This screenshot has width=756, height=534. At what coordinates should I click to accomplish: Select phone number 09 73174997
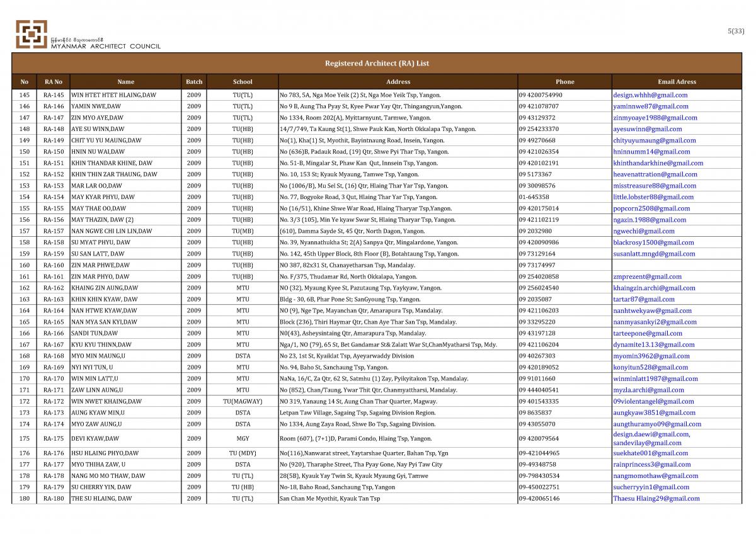(537, 265)
